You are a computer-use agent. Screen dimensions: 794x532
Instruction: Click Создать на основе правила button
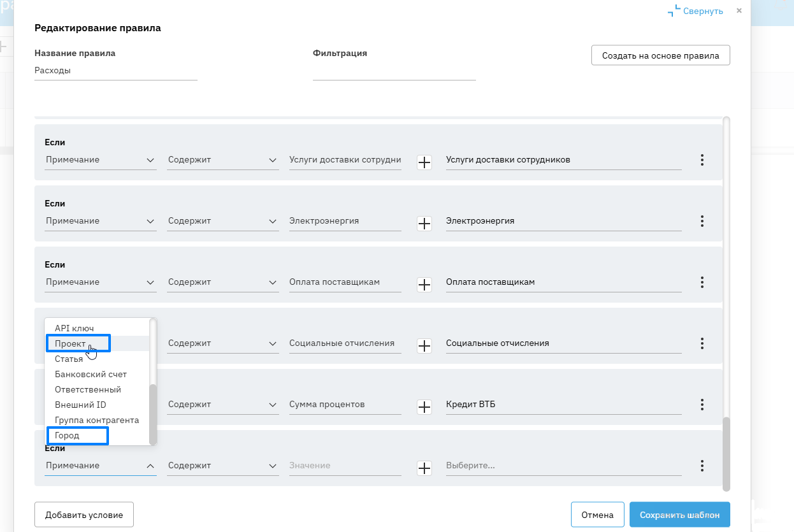click(660, 55)
